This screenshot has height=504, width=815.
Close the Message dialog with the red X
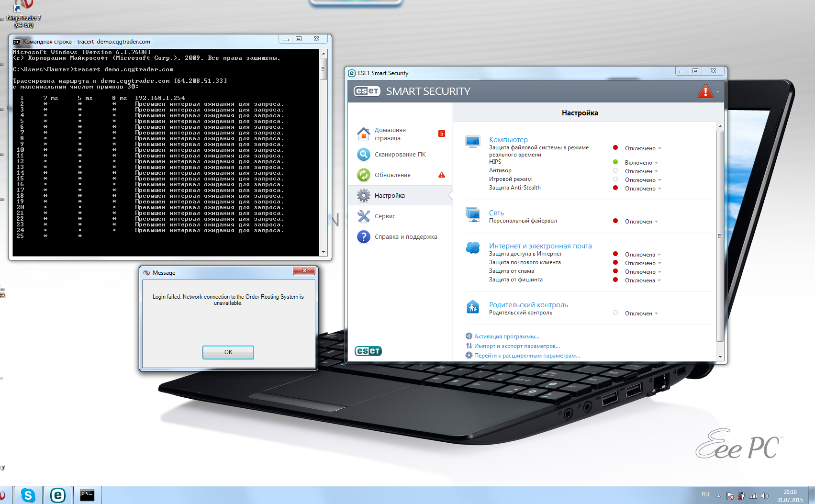(304, 271)
